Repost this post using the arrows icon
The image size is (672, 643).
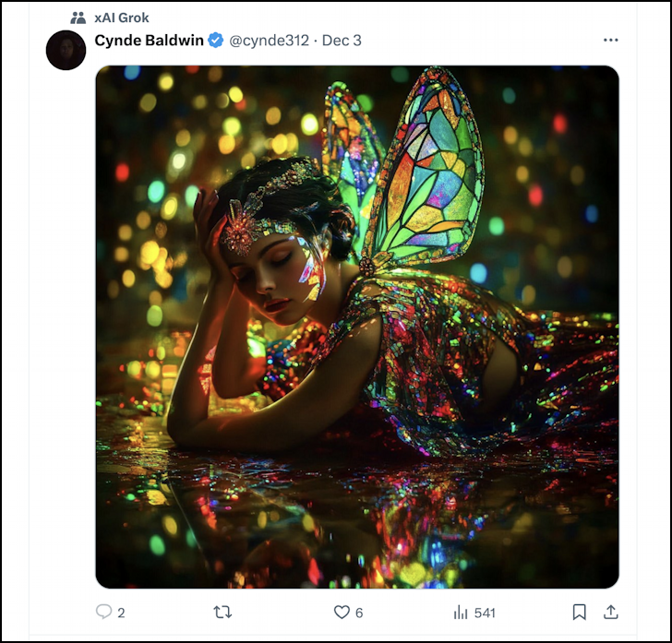tap(222, 613)
